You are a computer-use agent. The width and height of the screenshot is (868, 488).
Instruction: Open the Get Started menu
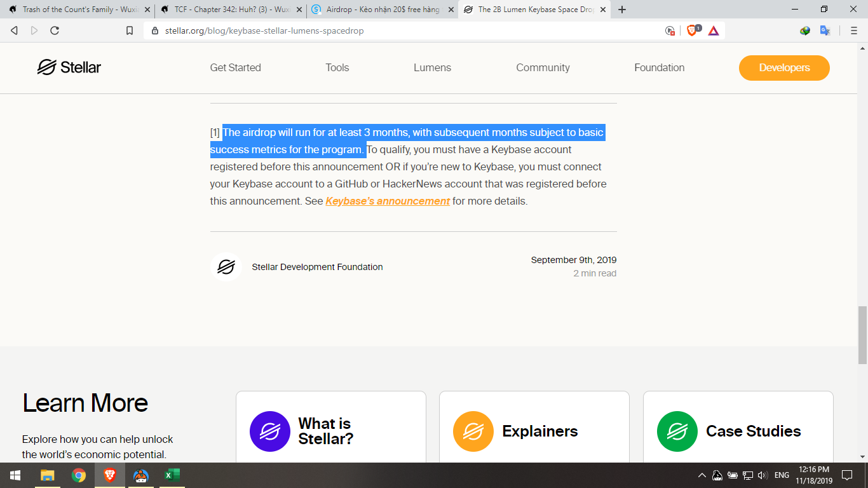[235, 67]
